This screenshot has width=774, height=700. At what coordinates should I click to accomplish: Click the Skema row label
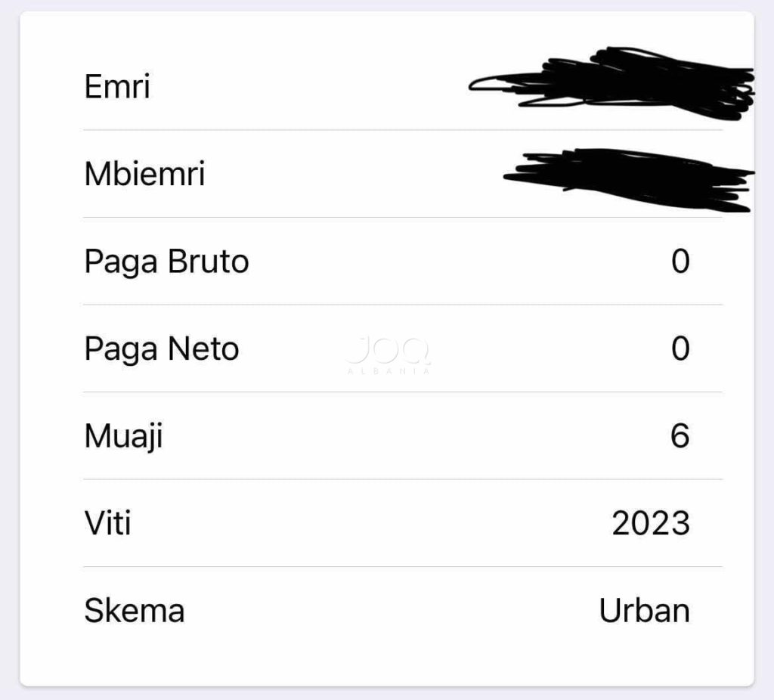point(135,611)
